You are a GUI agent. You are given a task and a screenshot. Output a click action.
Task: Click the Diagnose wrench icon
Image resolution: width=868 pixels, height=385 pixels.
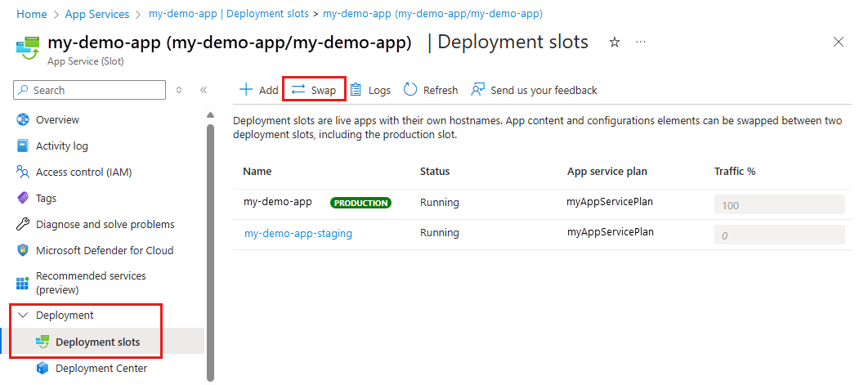[x=23, y=224]
